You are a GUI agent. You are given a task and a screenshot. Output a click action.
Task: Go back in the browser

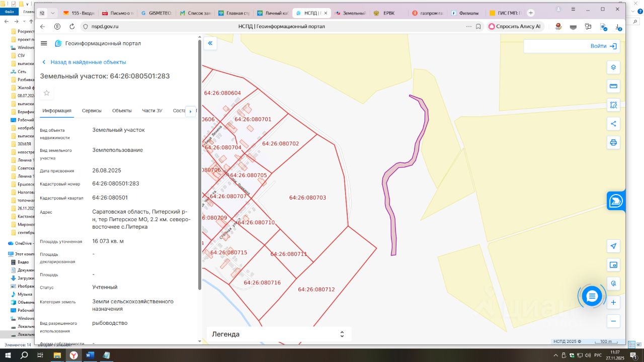[42, 27]
